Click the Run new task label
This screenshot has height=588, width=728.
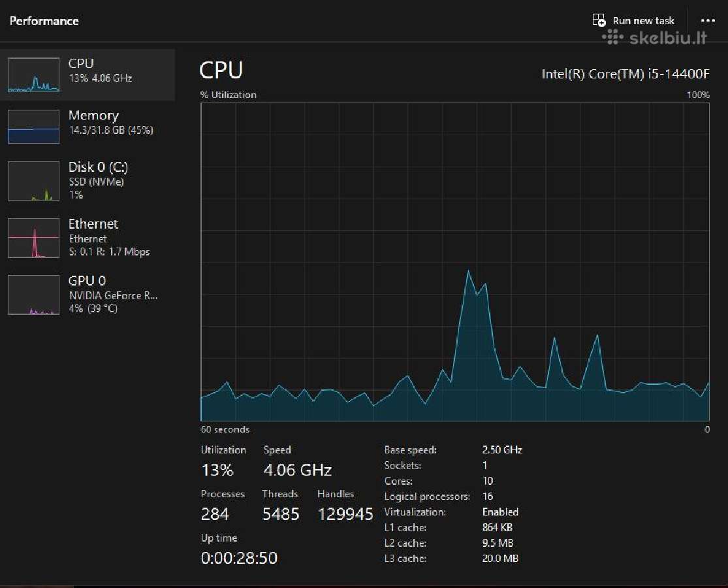[644, 20]
